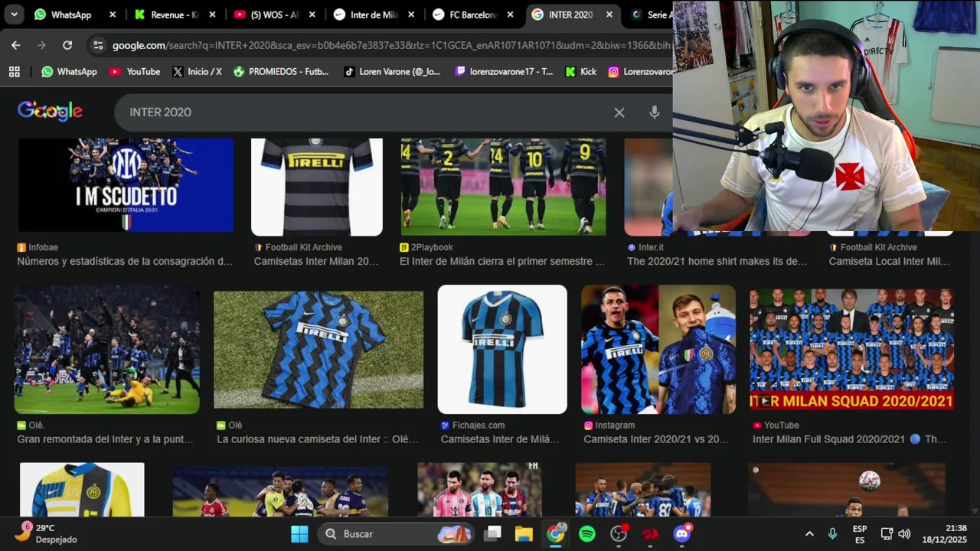
Task: Click the microphone tray icon
Action: click(832, 533)
